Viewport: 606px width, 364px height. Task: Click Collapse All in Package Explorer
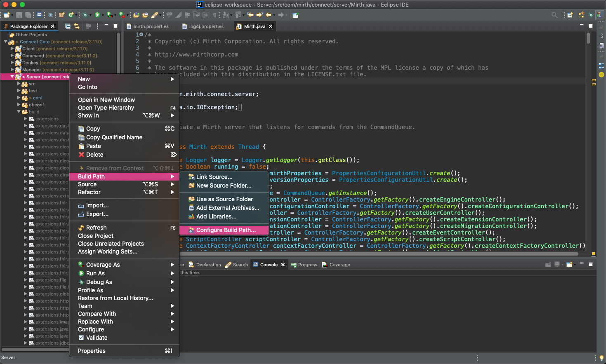tap(68, 26)
